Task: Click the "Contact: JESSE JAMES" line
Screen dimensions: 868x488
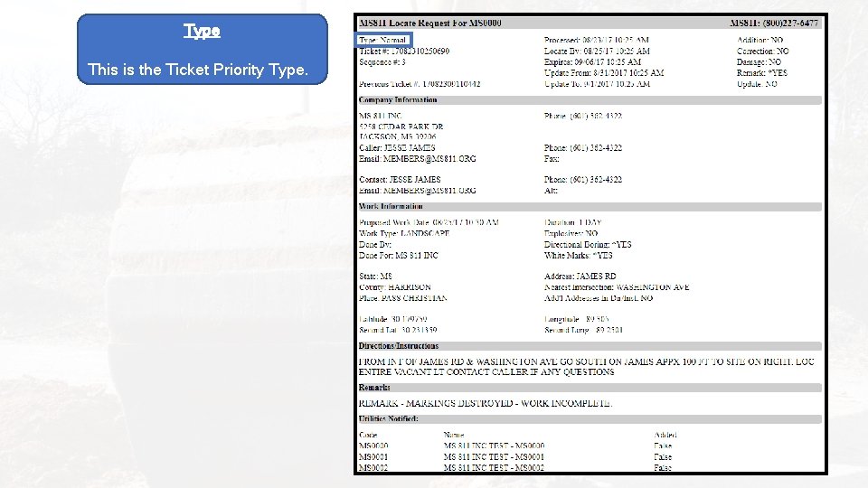Action: point(400,180)
